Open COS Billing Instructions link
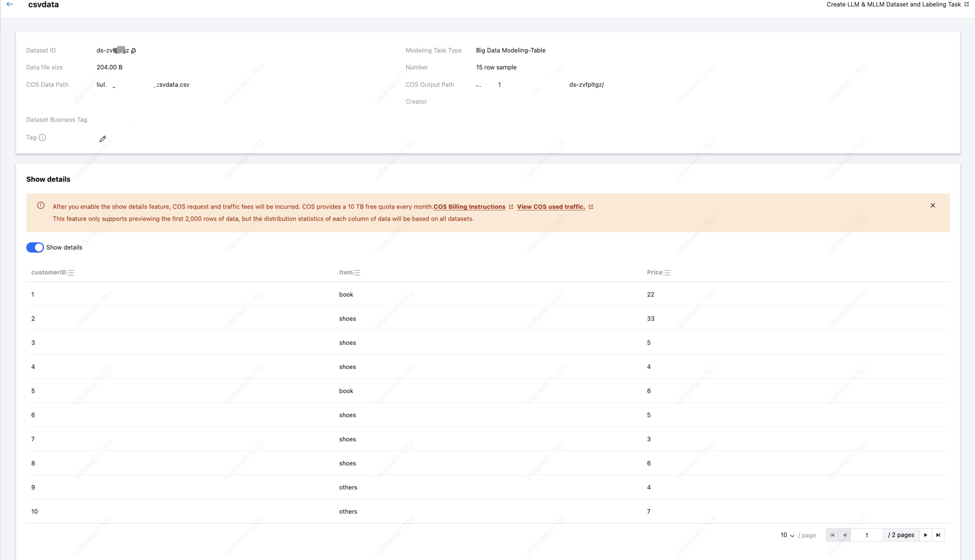Screen dimensions: 975x560 [469, 206]
